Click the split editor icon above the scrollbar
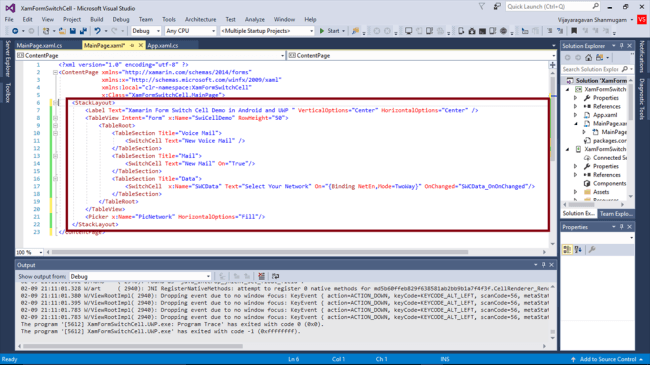Viewport: 650px width, 365px height. [552, 65]
